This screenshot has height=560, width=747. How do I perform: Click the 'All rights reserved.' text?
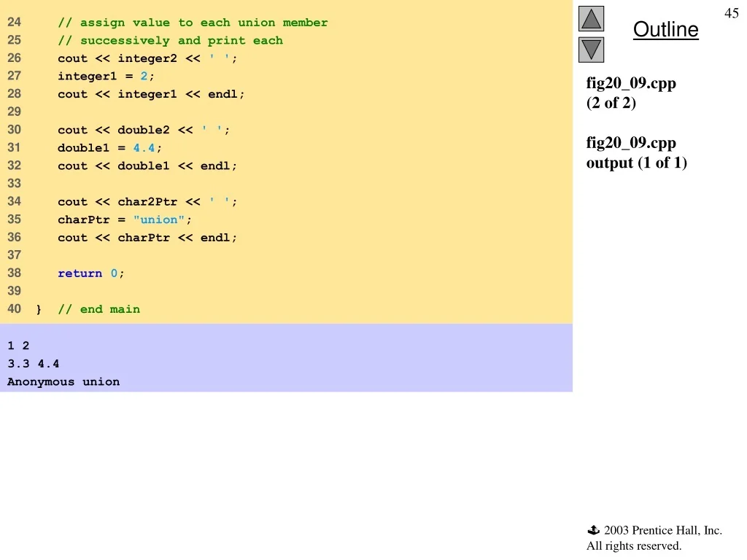point(633,545)
